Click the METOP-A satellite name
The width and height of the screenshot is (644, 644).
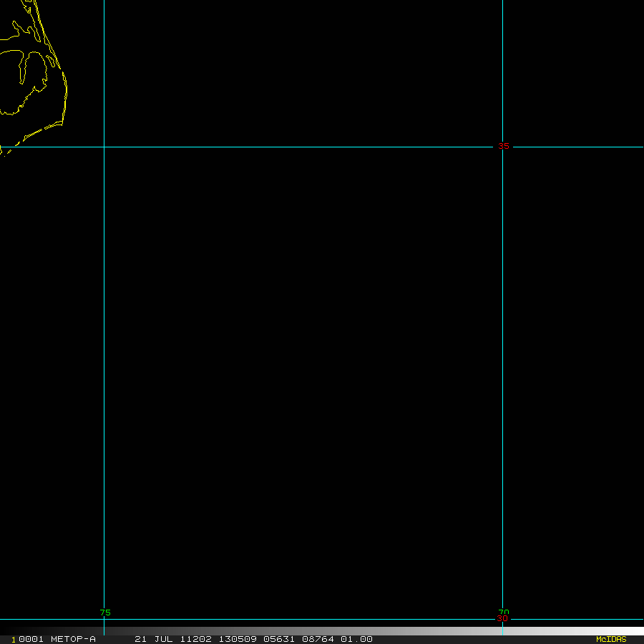click(x=73, y=639)
